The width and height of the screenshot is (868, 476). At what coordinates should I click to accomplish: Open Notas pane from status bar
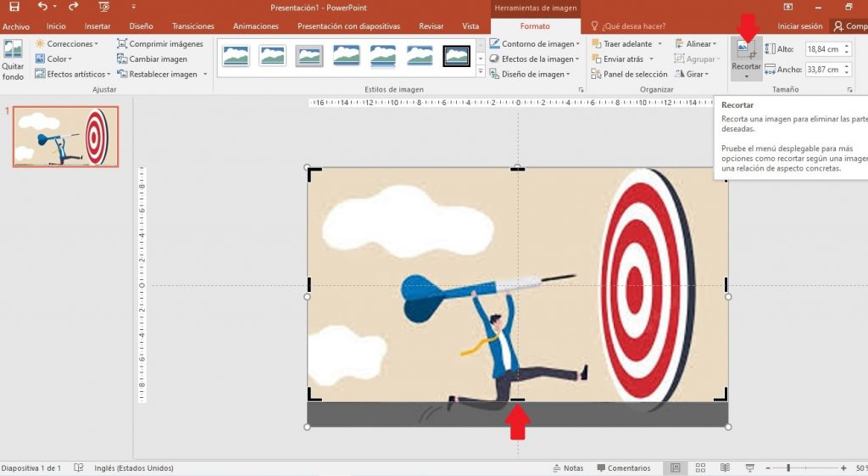(568, 468)
